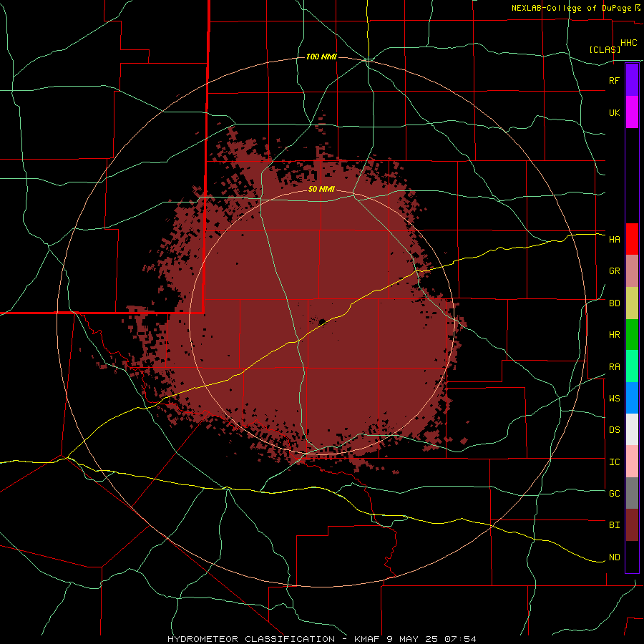Click the DS legend label
Viewport: 644px width, 644px height.
614,430
